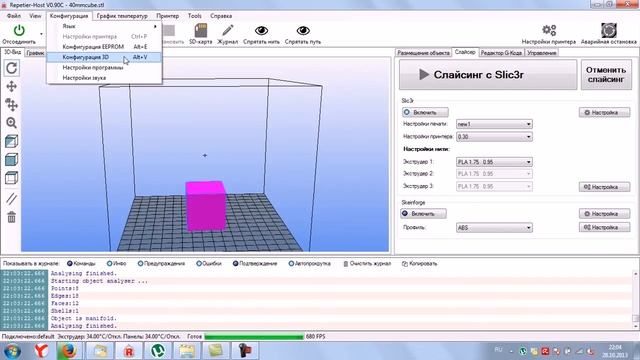The image size is (640, 360).
Task: Select the rotate view tool
Action: click(11, 68)
